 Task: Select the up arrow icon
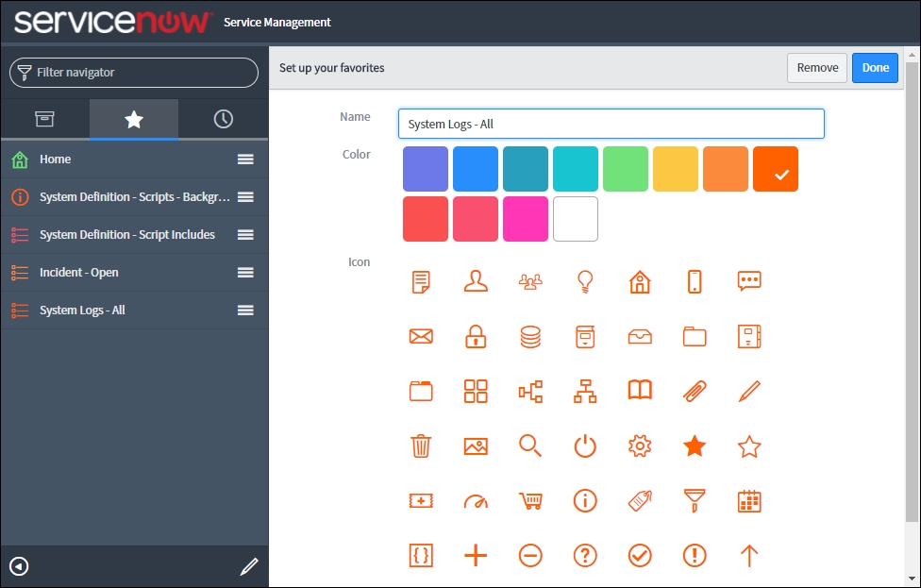[x=749, y=555]
